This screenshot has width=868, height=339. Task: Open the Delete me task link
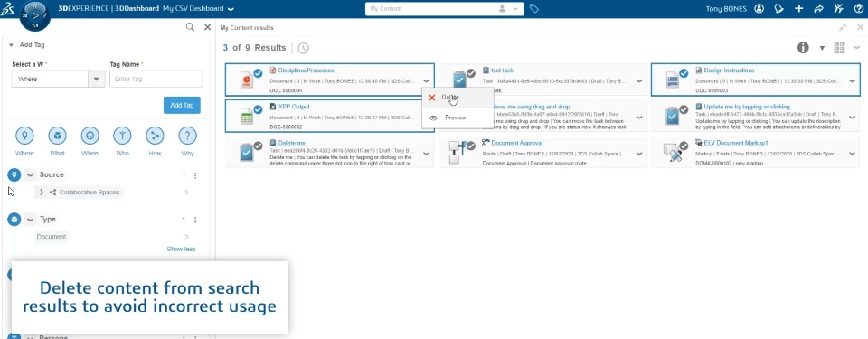[x=292, y=143]
